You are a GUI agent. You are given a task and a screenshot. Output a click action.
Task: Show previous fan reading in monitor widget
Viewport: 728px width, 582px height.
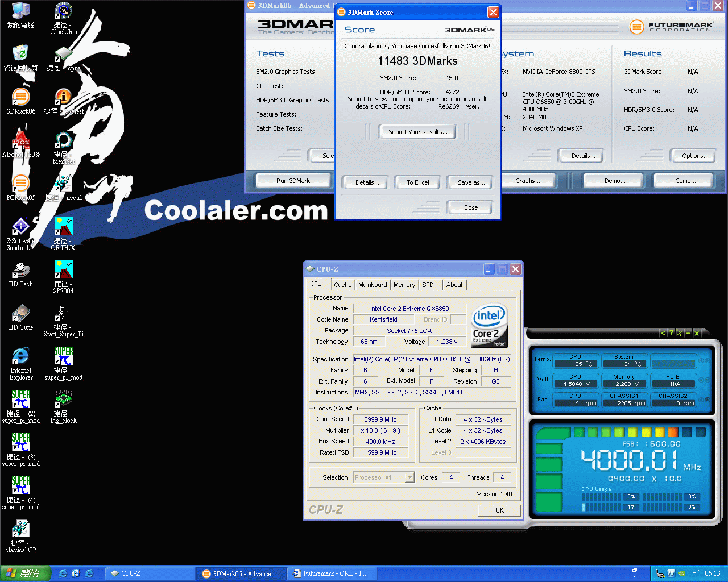[x=701, y=400]
